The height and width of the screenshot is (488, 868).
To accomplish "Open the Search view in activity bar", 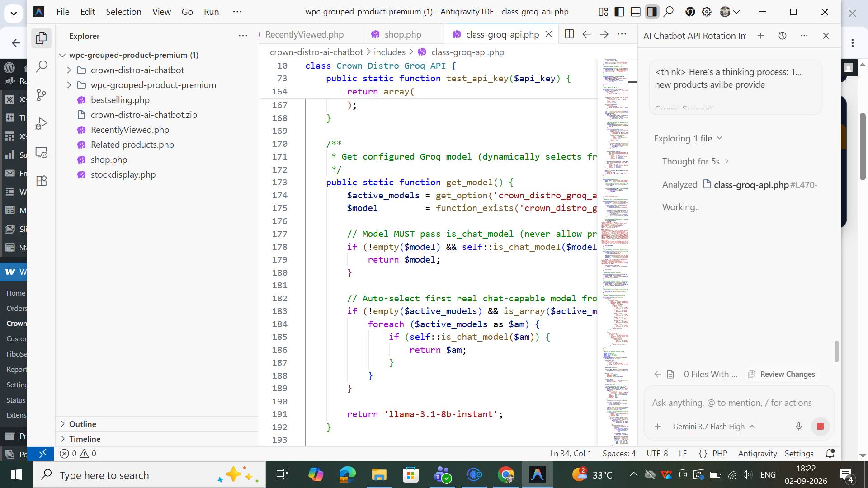I will 41,66.
